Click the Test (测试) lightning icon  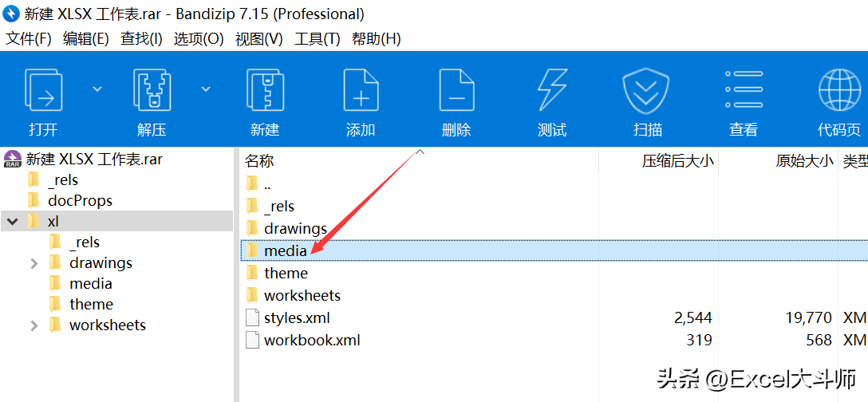tap(552, 89)
